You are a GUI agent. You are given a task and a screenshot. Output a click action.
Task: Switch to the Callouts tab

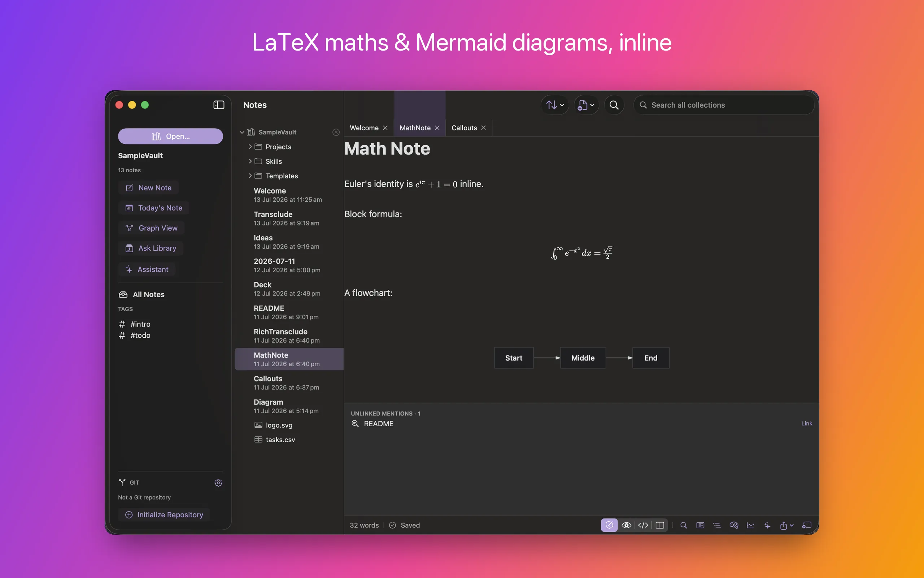(464, 128)
